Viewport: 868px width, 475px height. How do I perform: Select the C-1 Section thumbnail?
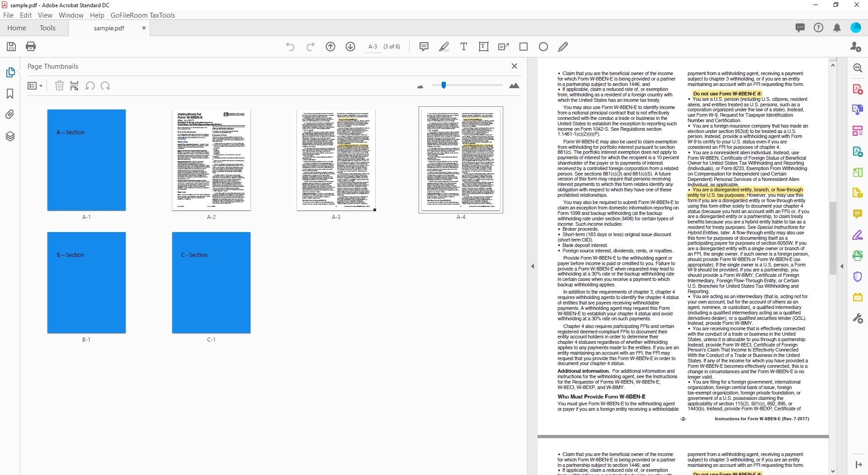click(211, 283)
